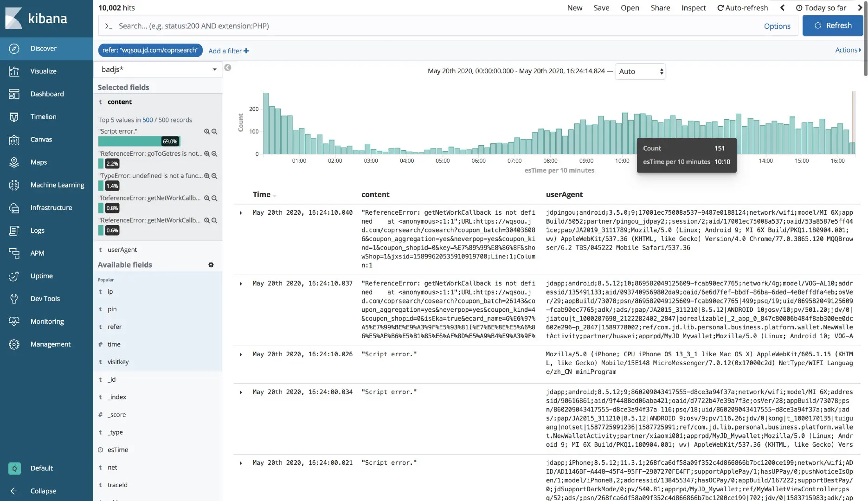The width and height of the screenshot is (868, 501).
Task: Click Open in the top menu
Action: coord(630,8)
